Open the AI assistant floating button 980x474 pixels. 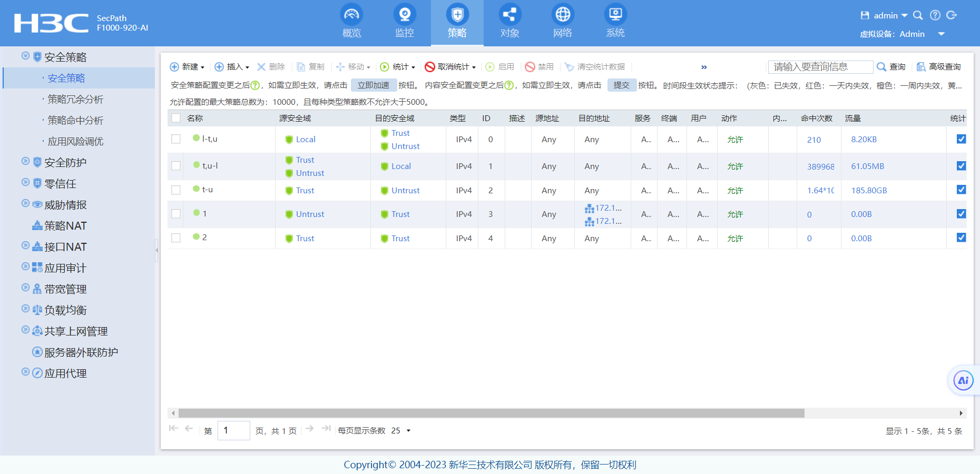pos(963,380)
